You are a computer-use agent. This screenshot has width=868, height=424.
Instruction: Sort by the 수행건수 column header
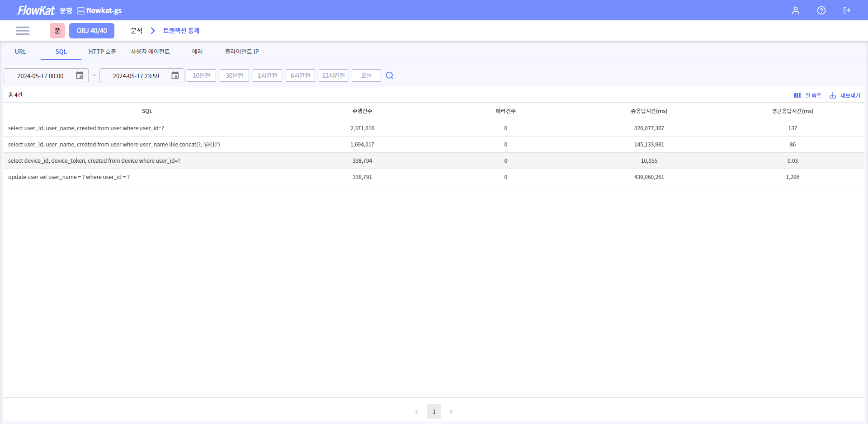[362, 111]
